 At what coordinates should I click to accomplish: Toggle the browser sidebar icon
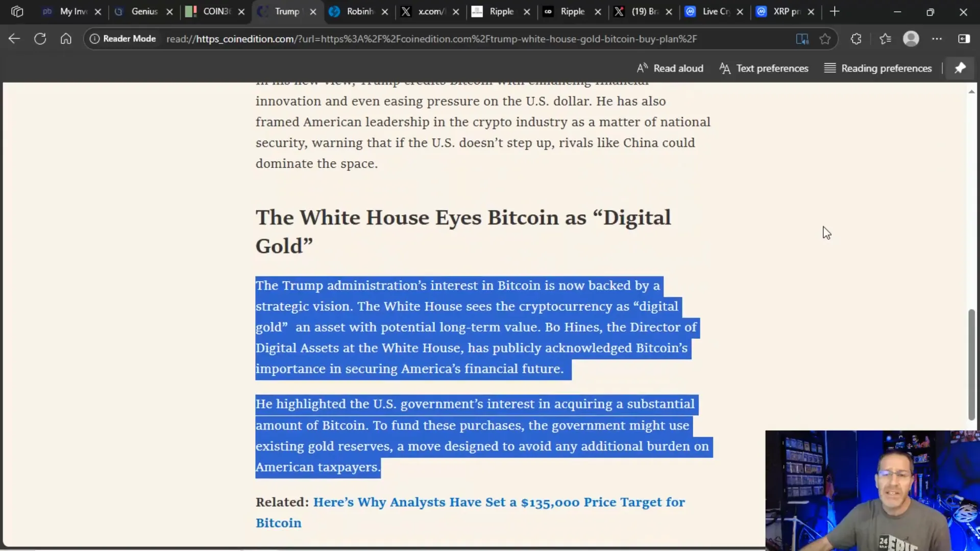[964, 39]
